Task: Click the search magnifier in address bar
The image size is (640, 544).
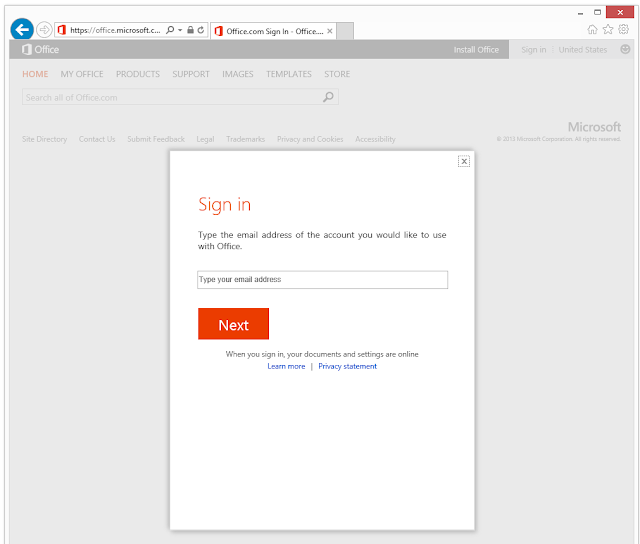Action: [170, 30]
